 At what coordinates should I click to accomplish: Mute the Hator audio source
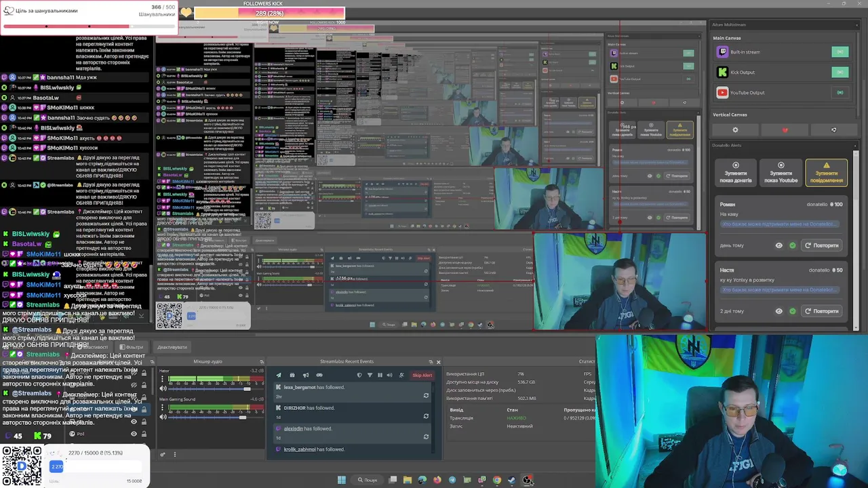pyautogui.click(x=162, y=388)
